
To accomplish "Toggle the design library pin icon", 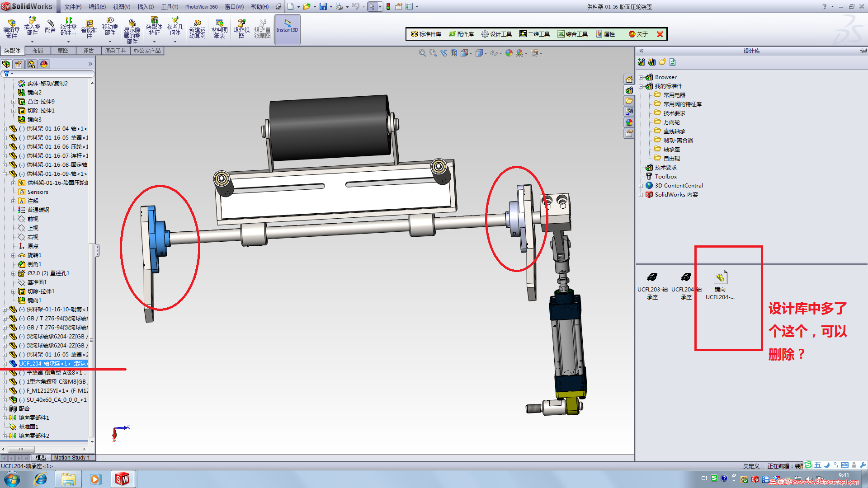I will [x=863, y=51].
